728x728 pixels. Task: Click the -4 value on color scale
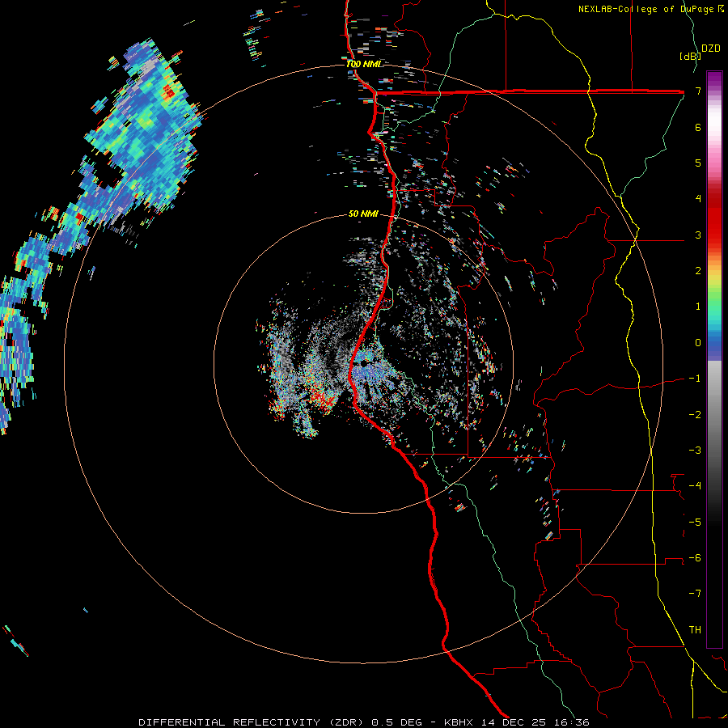click(695, 486)
